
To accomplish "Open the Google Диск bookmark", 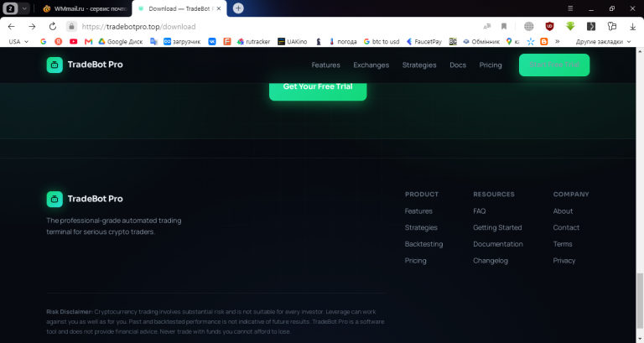I will coord(121,41).
